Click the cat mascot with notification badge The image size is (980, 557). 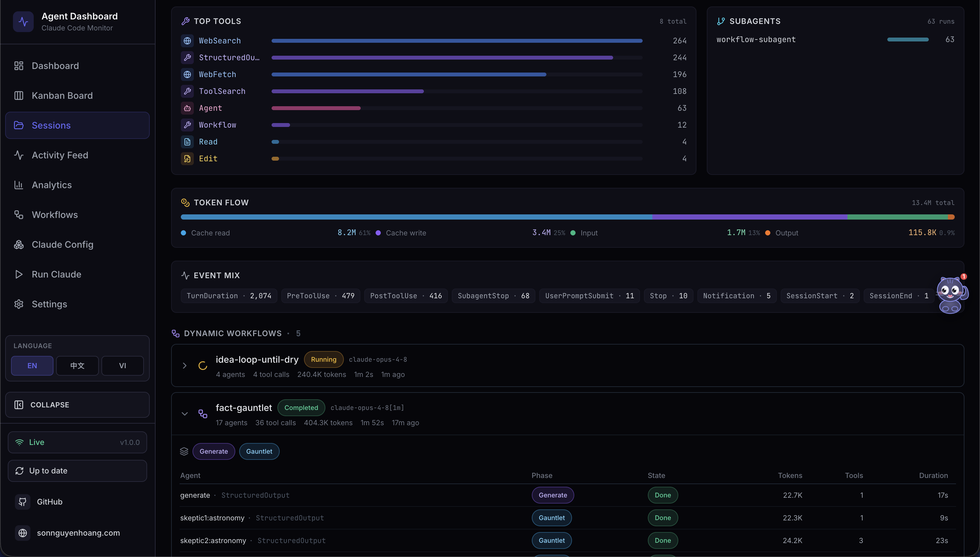951,294
